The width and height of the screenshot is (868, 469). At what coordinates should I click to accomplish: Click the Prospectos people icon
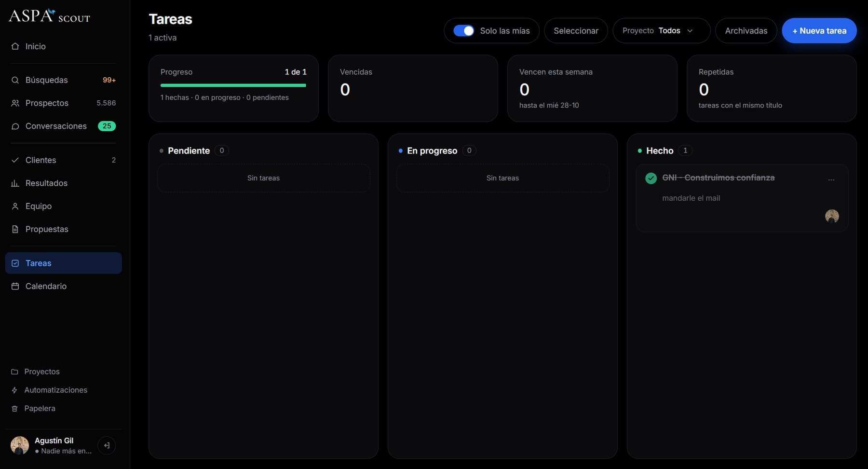[15, 103]
